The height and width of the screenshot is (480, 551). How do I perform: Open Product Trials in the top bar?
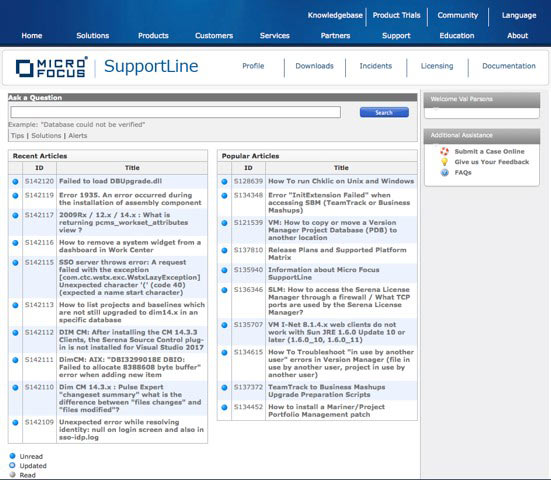tap(396, 15)
